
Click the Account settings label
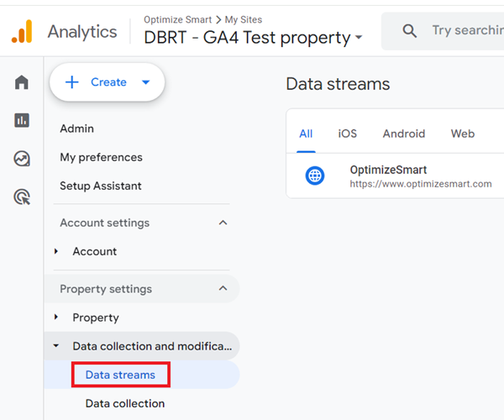coord(104,223)
